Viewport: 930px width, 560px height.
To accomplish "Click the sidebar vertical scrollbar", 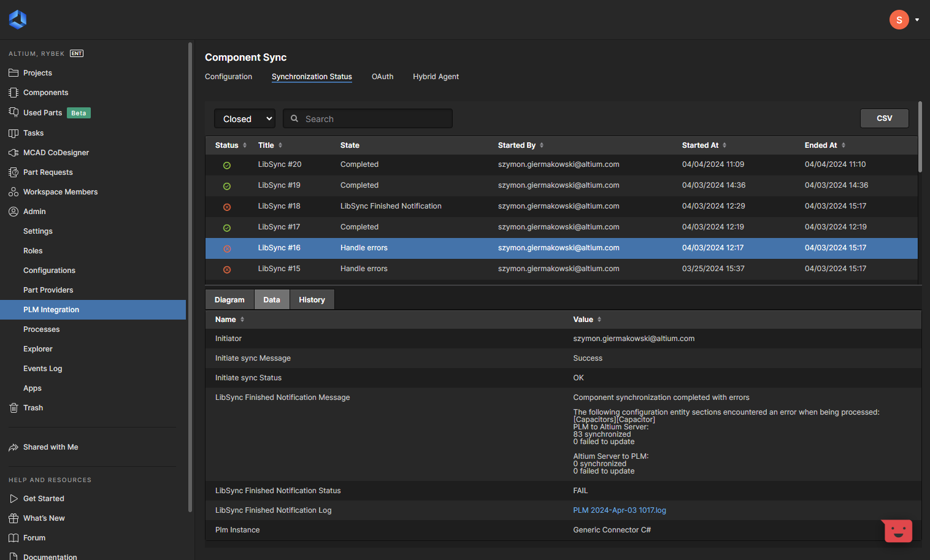I will 190,276.
